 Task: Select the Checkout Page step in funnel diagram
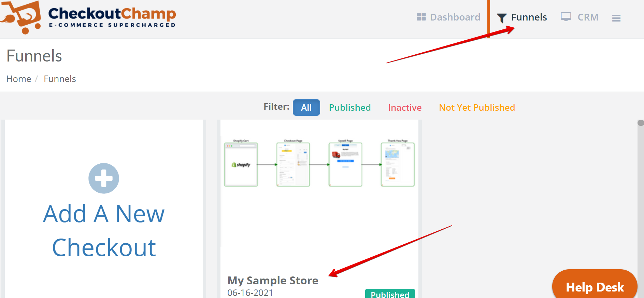[293, 164]
